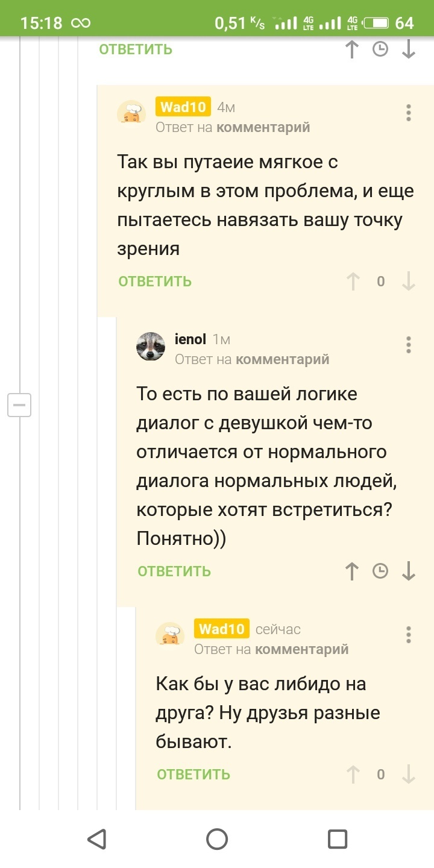The image size is (434, 868).
Task: Open options menu on Wad10's 4м comment
Action: 409,113
